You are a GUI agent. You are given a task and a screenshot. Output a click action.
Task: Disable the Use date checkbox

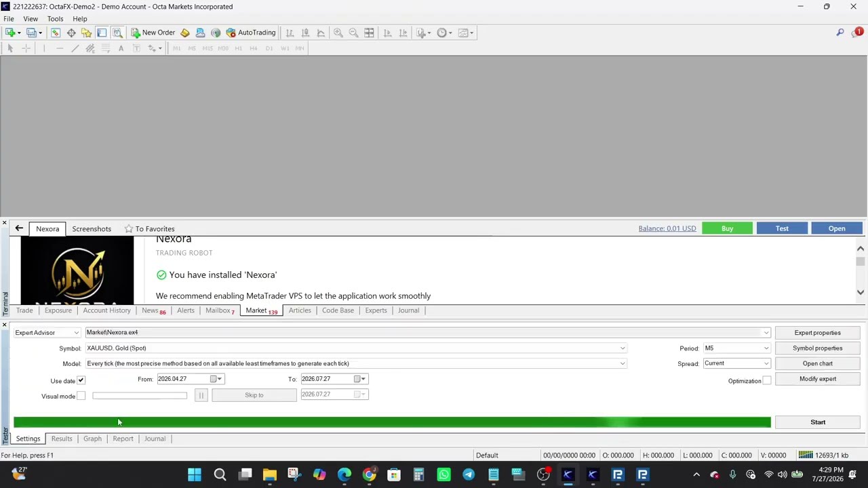pos(81,380)
